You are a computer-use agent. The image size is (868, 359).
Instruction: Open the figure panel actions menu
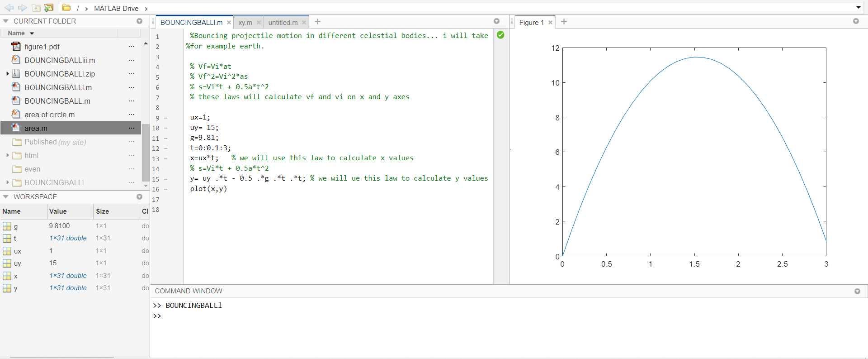pyautogui.click(x=856, y=21)
